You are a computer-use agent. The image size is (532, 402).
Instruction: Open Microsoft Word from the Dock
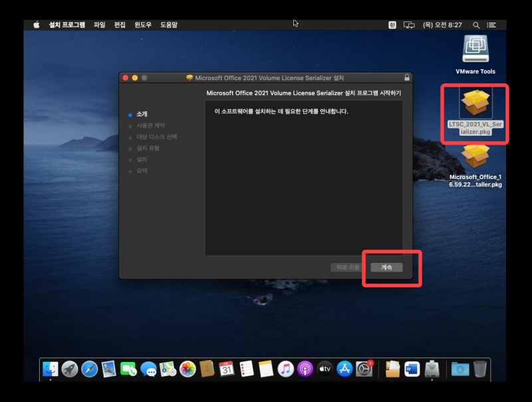coord(412,369)
